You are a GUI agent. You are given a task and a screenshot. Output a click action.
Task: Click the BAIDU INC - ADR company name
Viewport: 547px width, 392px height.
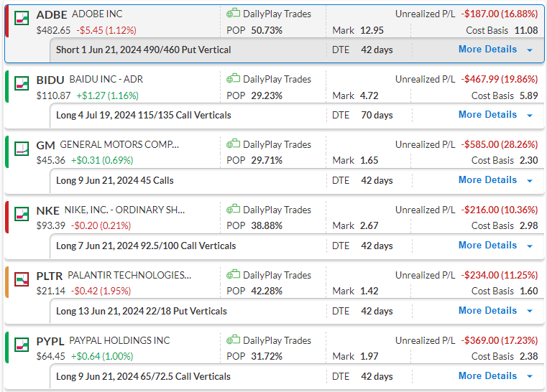click(106, 80)
